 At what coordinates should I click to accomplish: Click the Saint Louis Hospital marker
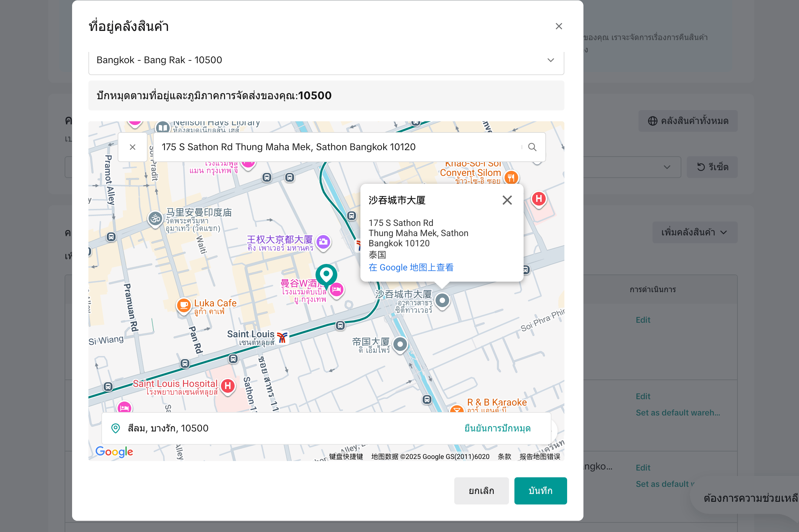point(228,386)
